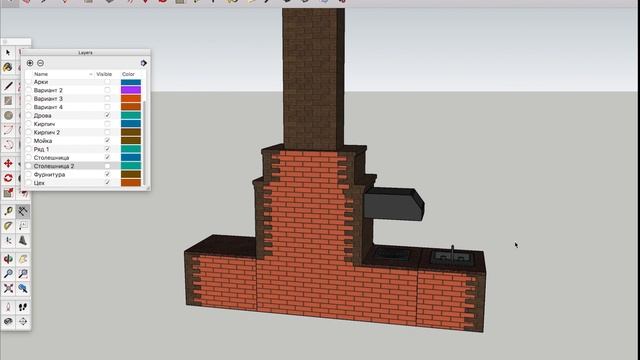The height and width of the screenshot is (360, 640).
Task: Choose the Line pencil tool
Action: [x=8, y=86]
